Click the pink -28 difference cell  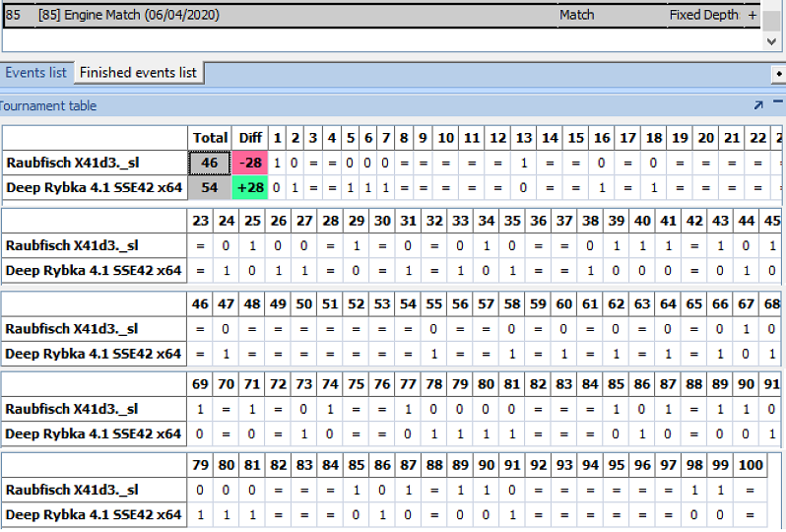[250, 163]
